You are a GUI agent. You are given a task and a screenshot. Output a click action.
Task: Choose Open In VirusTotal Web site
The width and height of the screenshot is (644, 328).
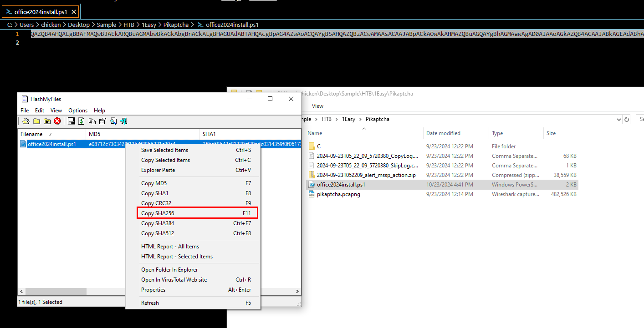coord(196,280)
